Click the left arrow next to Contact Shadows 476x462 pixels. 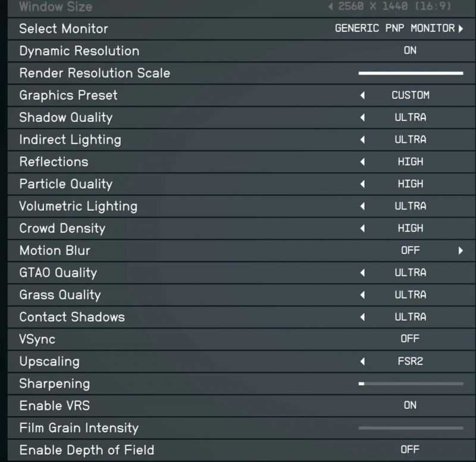click(x=362, y=317)
